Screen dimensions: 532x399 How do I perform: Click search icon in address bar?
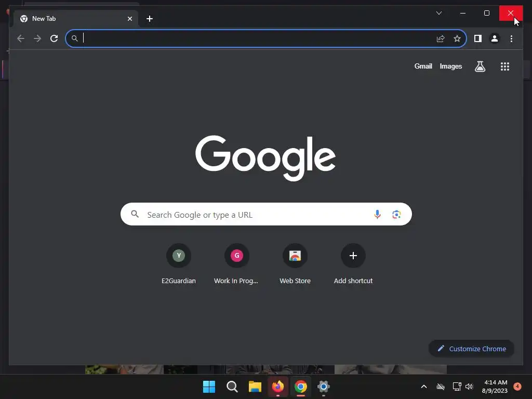point(75,38)
